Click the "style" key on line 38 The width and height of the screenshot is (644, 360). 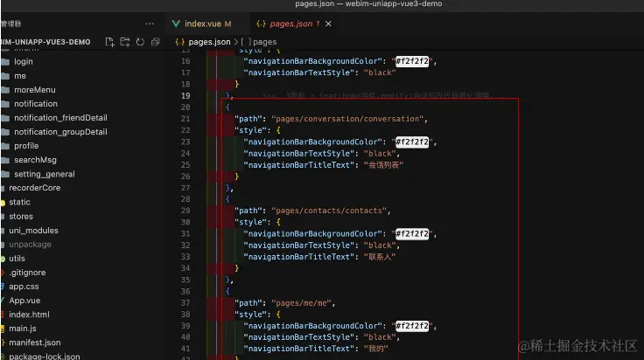coord(250,315)
